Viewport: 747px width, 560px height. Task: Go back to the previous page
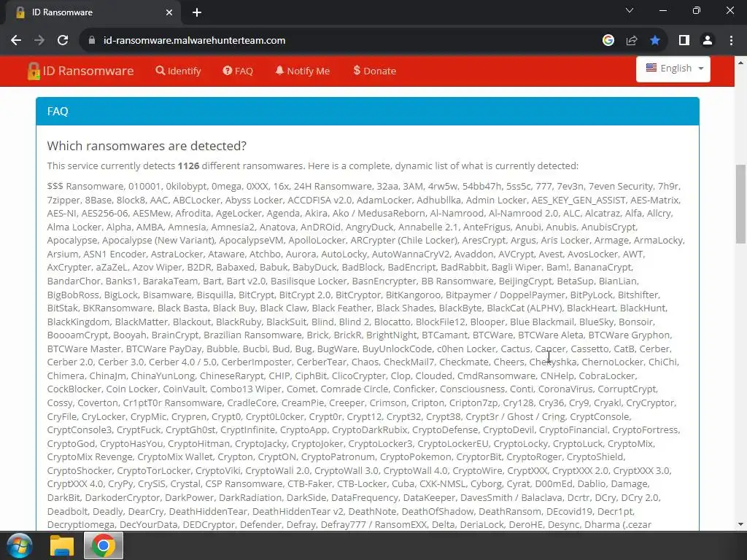[16, 41]
